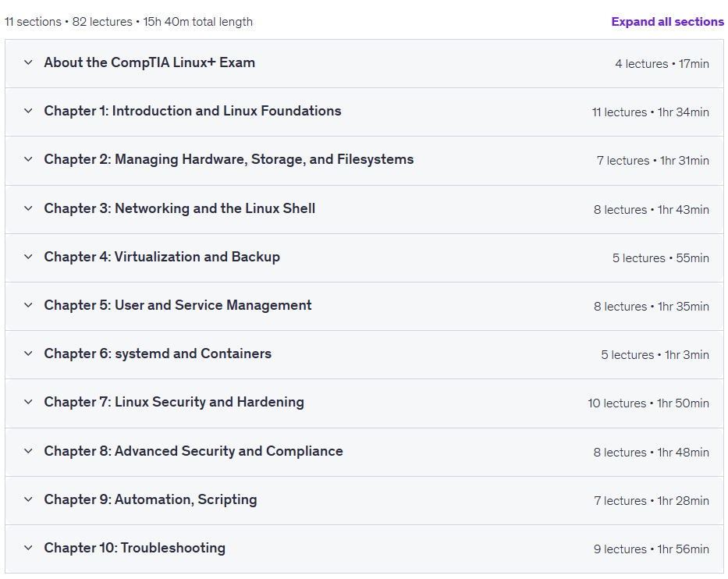
Task: Click 'Chapter 7: Linux Security and Hardening' title
Action: click(174, 402)
